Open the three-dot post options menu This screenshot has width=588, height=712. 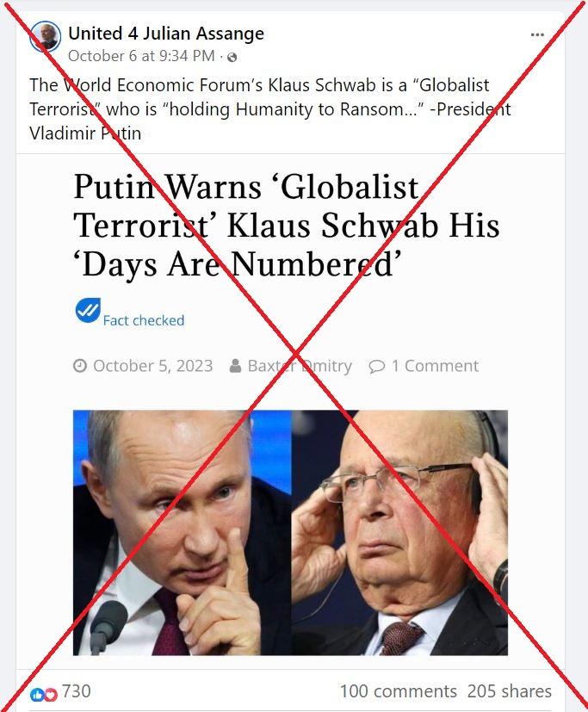[537, 35]
